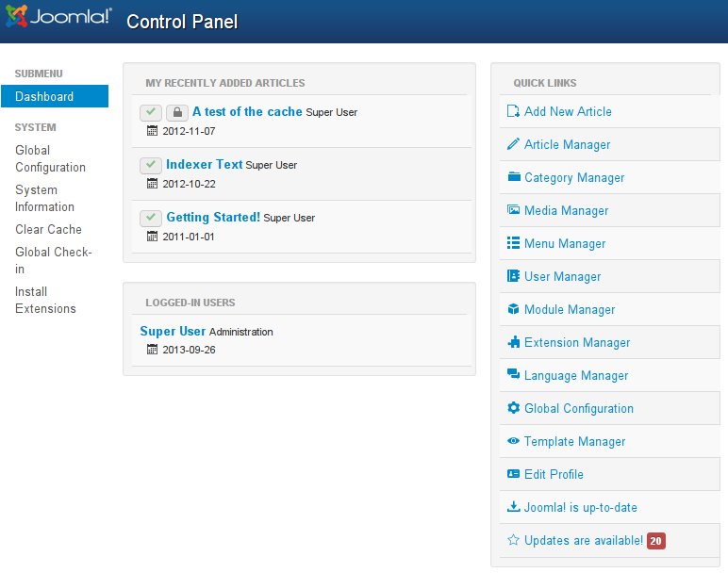Screen dimensions: 728x573
Task: Open the article A test of the cache
Action: (247, 112)
